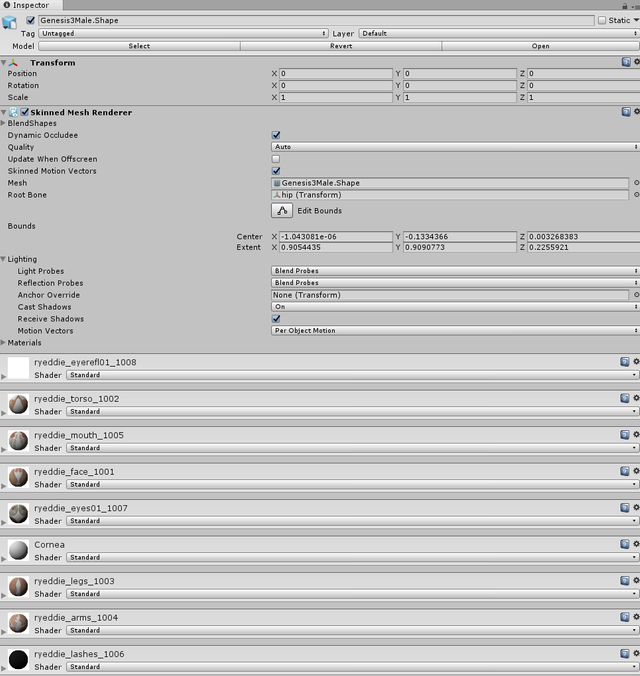Click the Genesis3Male.Shape name field
Screen dimensions: 640x676
click(316, 20)
